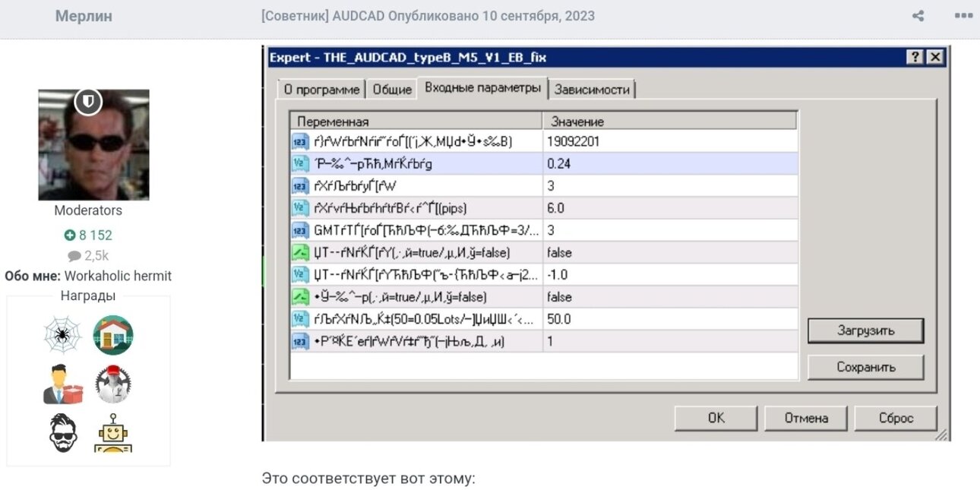Switch to the О программе tab
Screen dimensions: 980x490
[x=321, y=90]
